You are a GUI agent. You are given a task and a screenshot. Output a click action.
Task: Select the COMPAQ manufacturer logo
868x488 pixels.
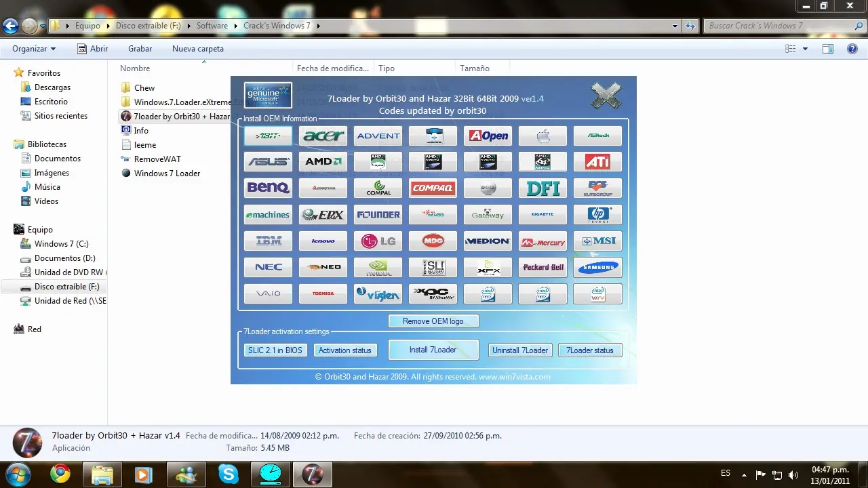click(x=433, y=188)
